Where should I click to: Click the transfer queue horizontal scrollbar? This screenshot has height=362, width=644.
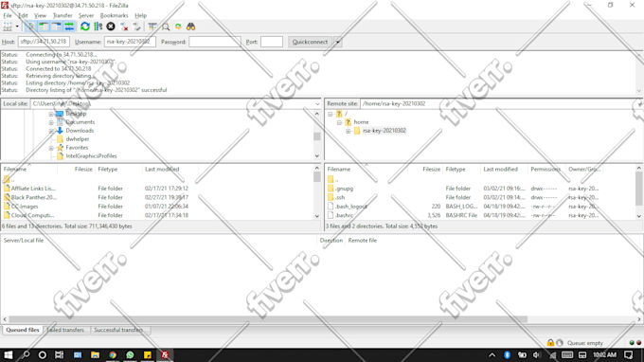[268, 319]
